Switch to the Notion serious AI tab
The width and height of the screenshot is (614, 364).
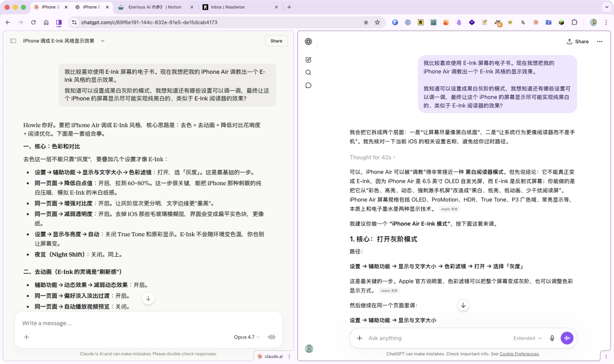click(154, 7)
